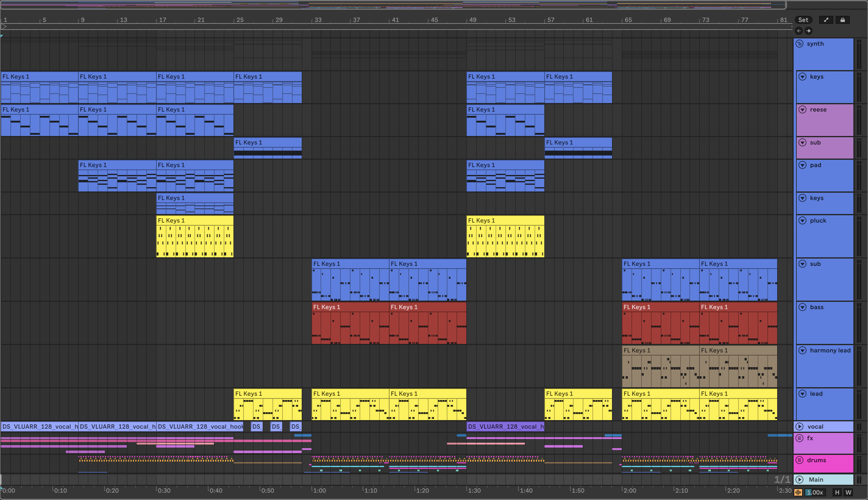Toggle the waveform zoom display icon

click(798, 492)
